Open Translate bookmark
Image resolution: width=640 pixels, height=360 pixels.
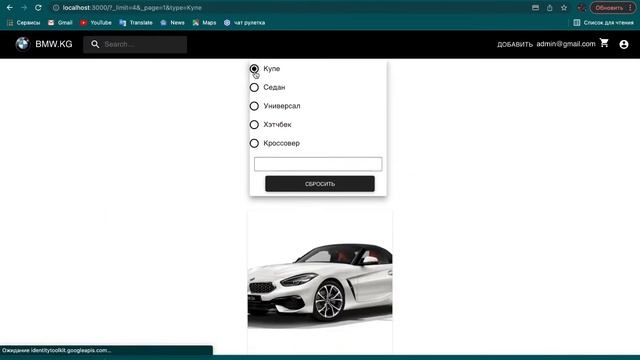pyautogui.click(x=136, y=23)
